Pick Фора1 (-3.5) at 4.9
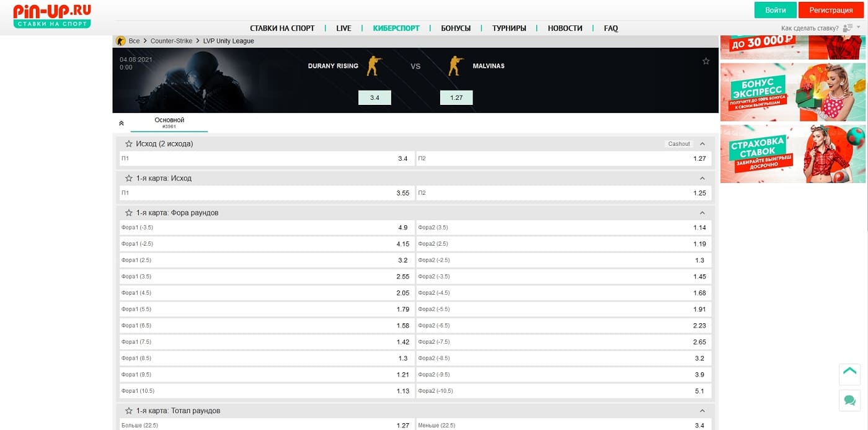The width and height of the screenshot is (868, 430). tap(266, 228)
